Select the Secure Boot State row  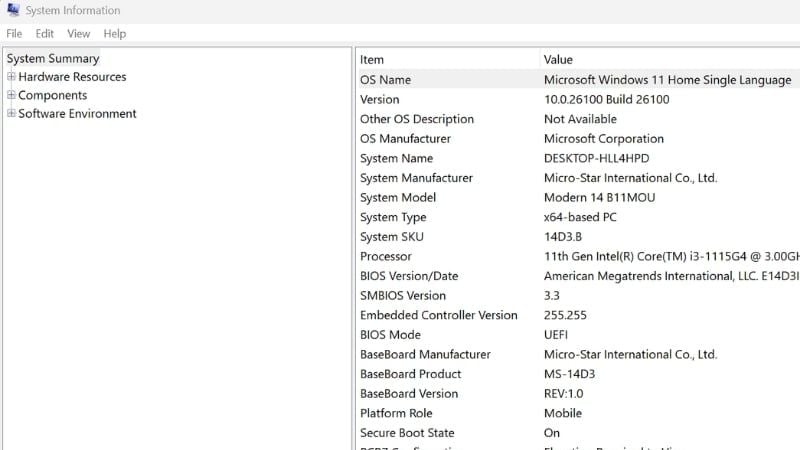click(x=407, y=433)
